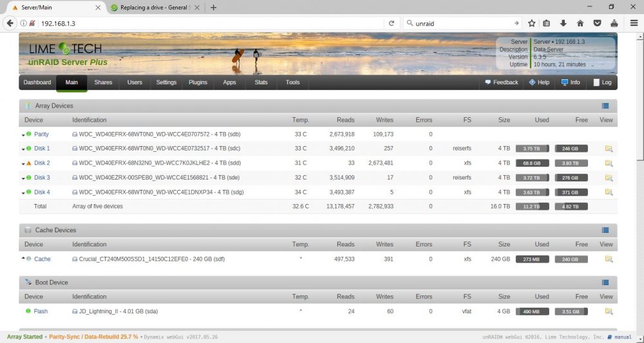The height and width of the screenshot is (343, 644).
Task: Go to the Settings tab
Action: point(166,82)
